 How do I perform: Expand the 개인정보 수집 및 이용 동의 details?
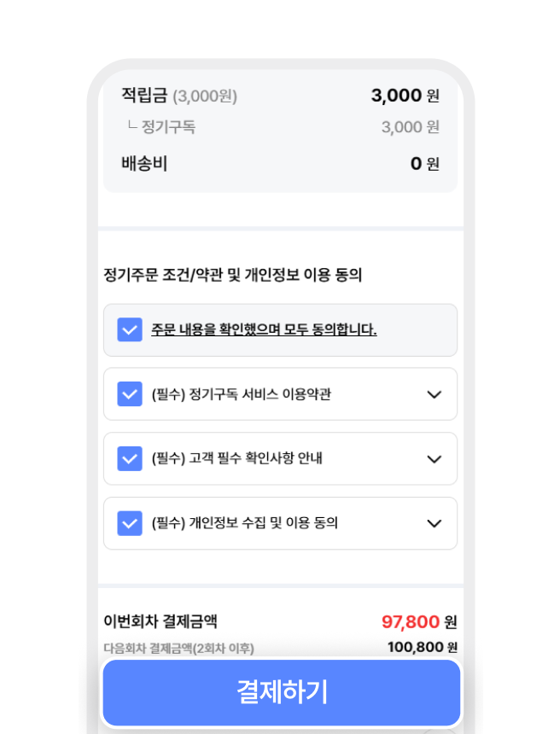pos(435,523)
